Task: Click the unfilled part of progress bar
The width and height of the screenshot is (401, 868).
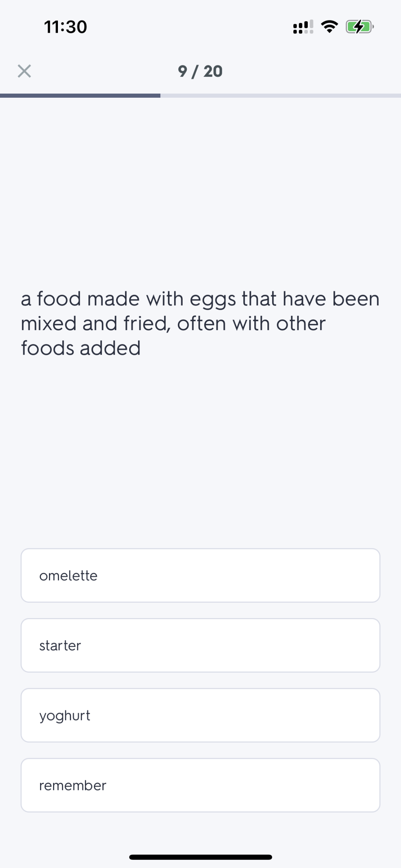Action: click(281, 96)
